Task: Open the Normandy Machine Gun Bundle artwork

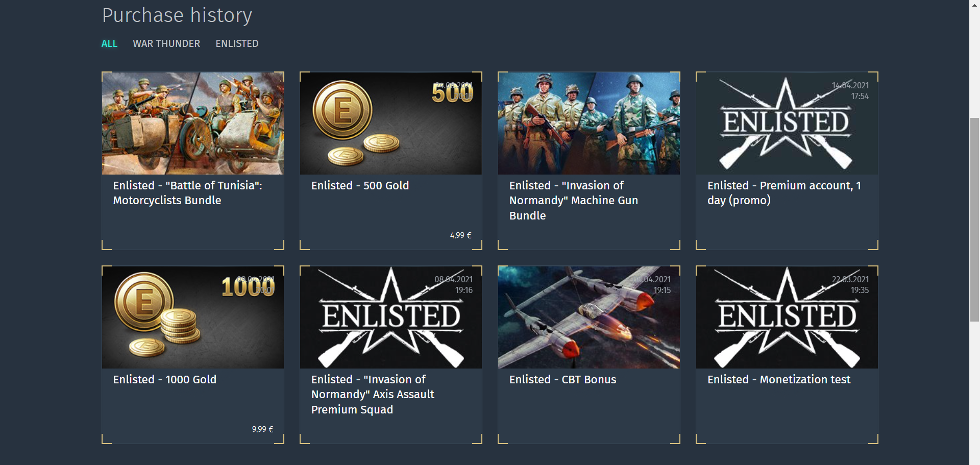Action: pos(589,124)
